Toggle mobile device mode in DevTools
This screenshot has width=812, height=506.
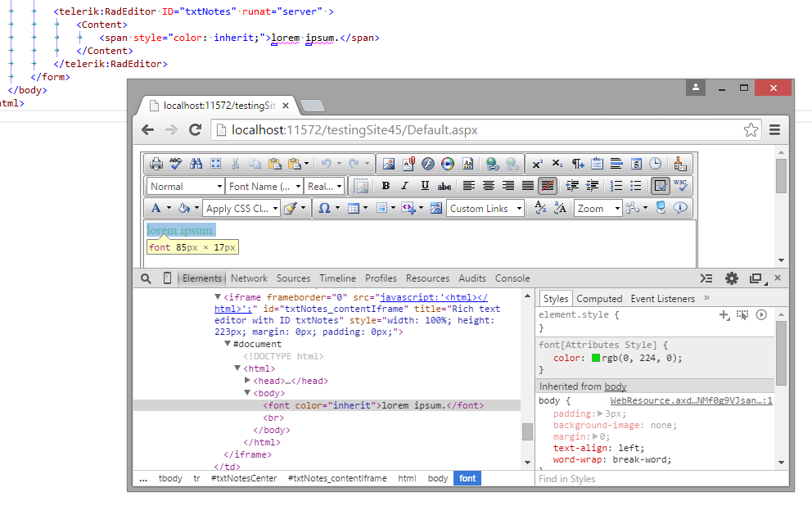(167, 278)
